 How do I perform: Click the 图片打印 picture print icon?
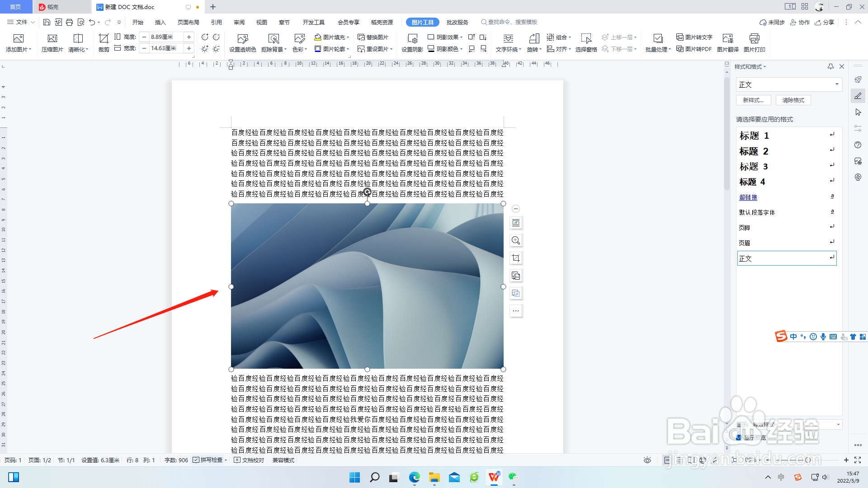coord(755,38)
